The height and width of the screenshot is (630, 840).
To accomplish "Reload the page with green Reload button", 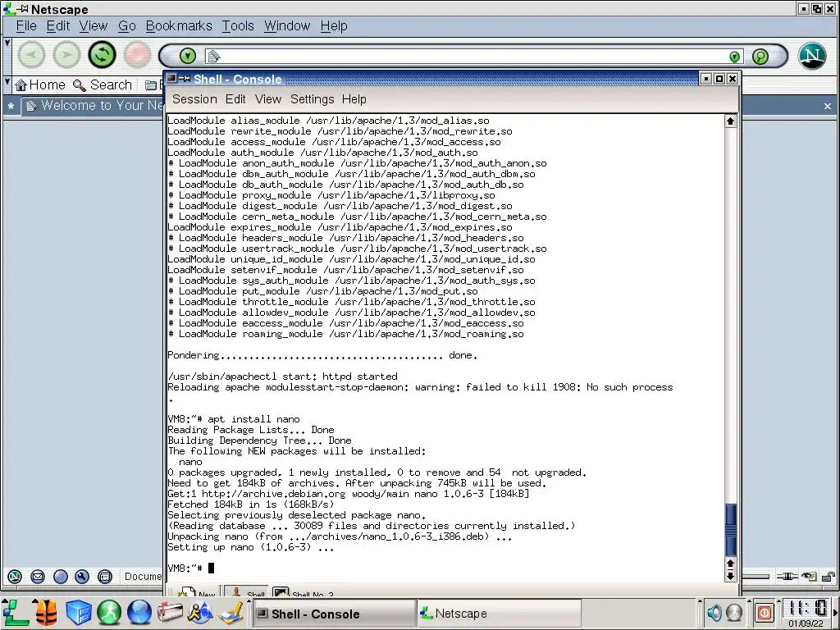I will coord(102,55).
